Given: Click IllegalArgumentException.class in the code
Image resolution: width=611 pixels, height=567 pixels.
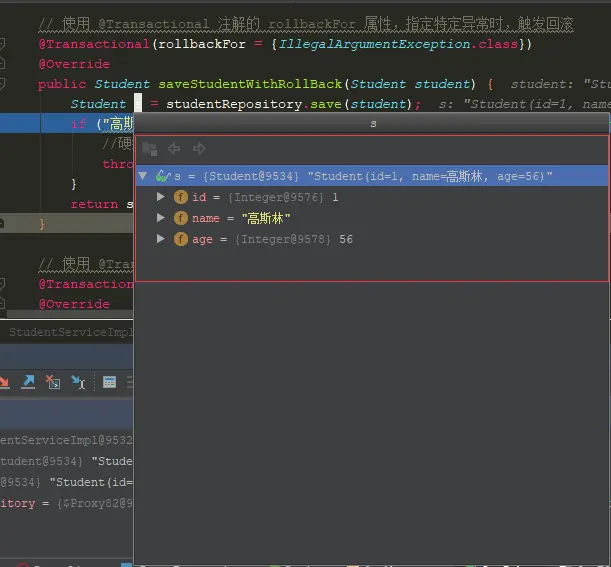Looking at the screenshot, I should pyautogui.click(x=398, y=44).
